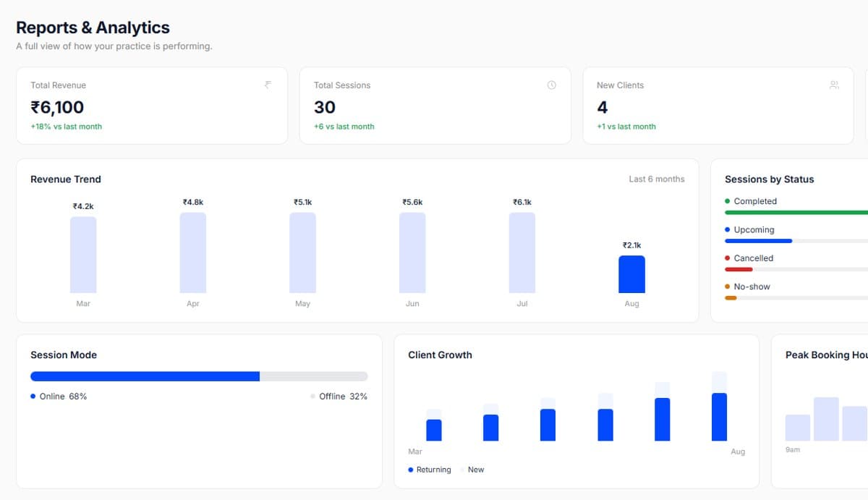
Task: Click the new clients value 4
Action: [x=602, y=107]
